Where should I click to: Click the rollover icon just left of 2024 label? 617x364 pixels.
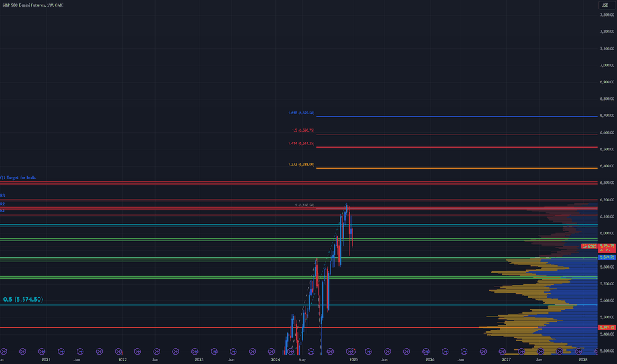click(x=271, y=351)
